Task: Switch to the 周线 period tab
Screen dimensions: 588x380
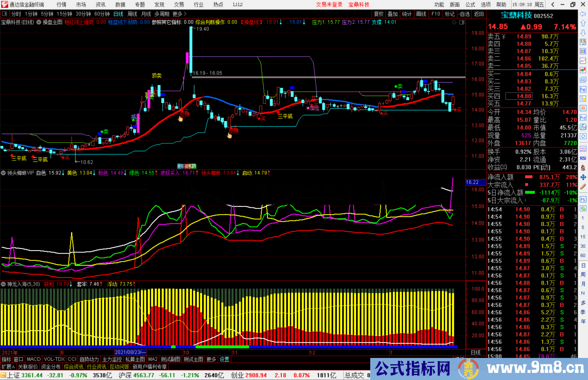Action: [x=132, y=14]
